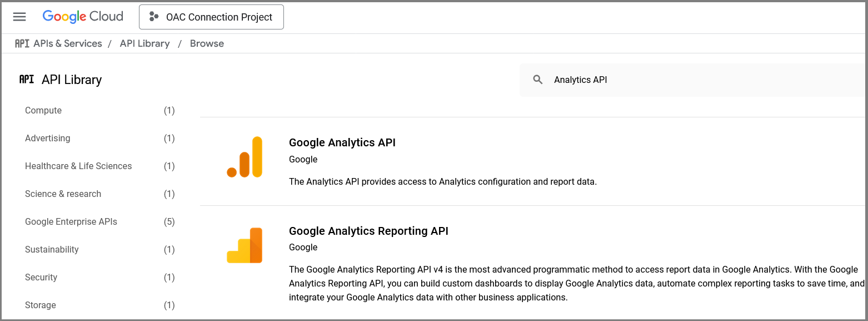Viewport: 868px width, 321px height.
Task: Click the Google Cloud logo
Action: pos(82,16)
